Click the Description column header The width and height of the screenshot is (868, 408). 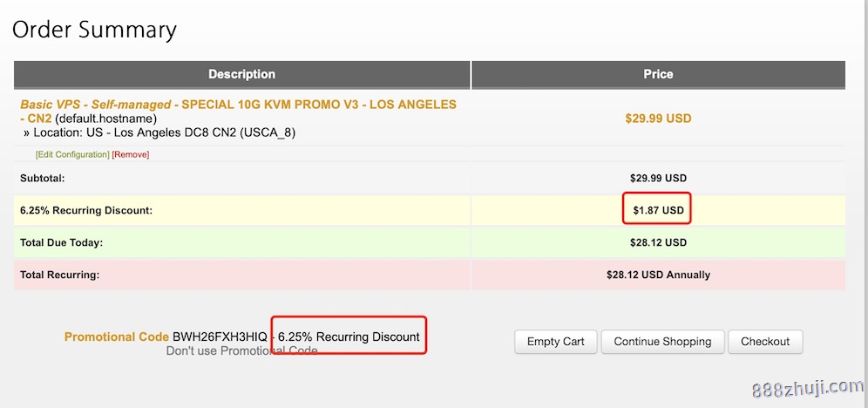point(241,74)
